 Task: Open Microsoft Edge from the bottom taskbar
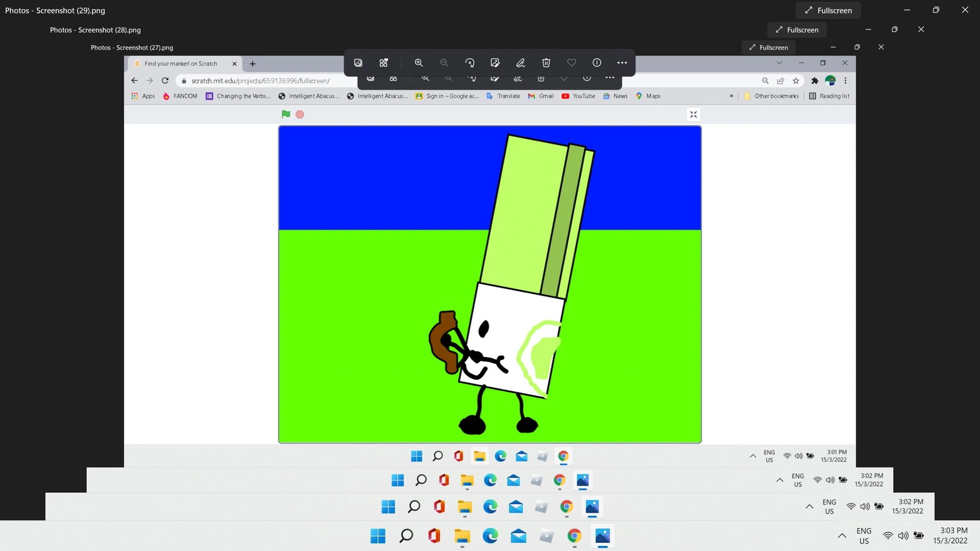491,536
